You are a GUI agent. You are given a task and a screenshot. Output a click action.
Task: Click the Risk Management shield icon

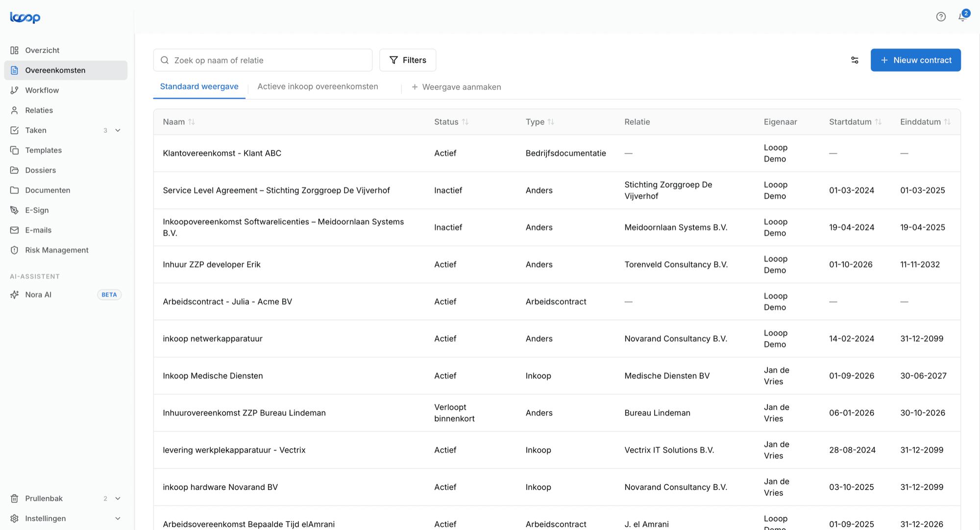(x=15, y=250)
